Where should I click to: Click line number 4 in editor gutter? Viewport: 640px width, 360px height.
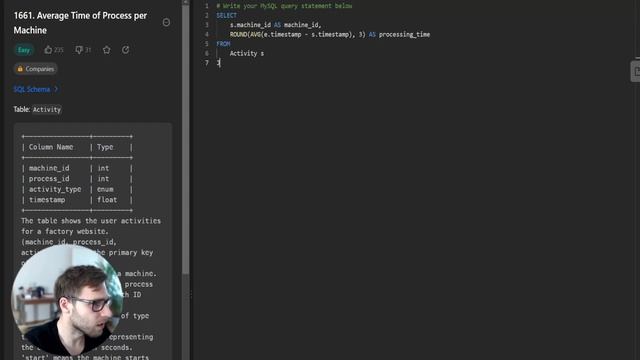(207, 34)
